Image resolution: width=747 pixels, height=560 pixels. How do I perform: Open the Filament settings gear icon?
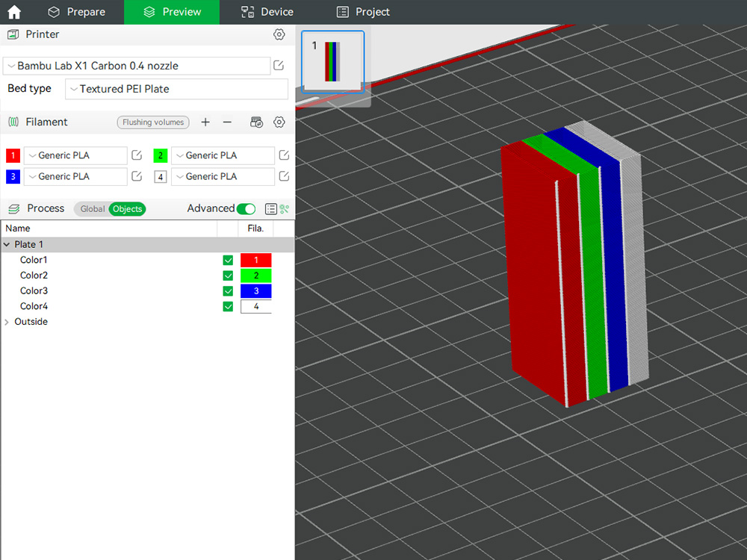click(x=279, y=122)
